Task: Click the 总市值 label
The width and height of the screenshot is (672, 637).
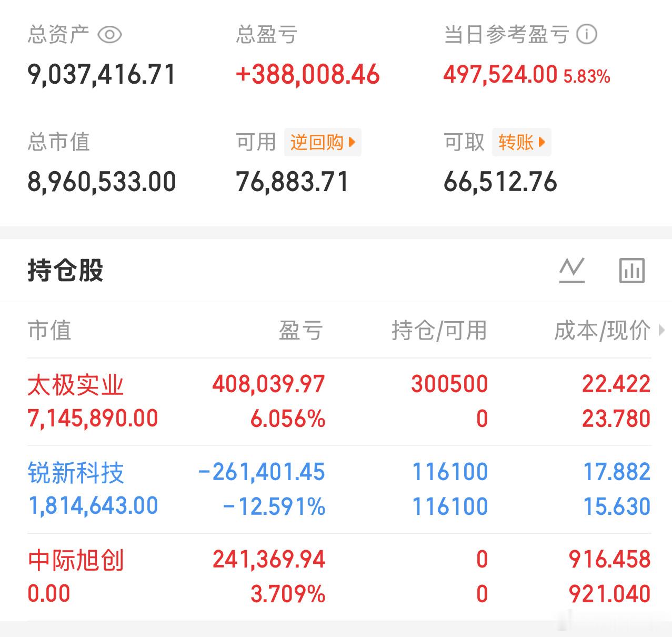Action: click(x=58, y=142)
